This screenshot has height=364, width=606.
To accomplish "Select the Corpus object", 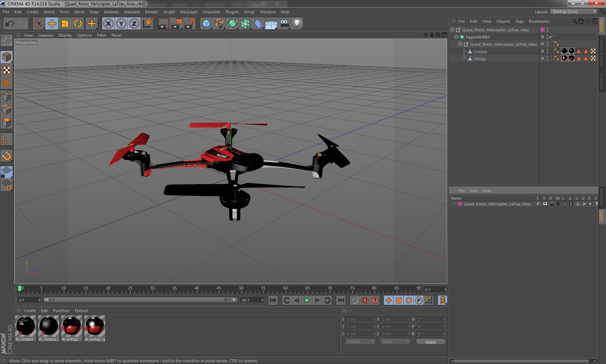I will coord(480,52).
